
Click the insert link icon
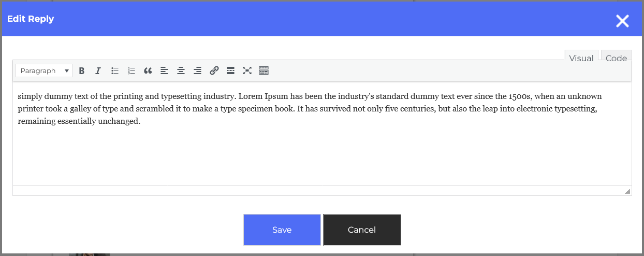(214, 71)
